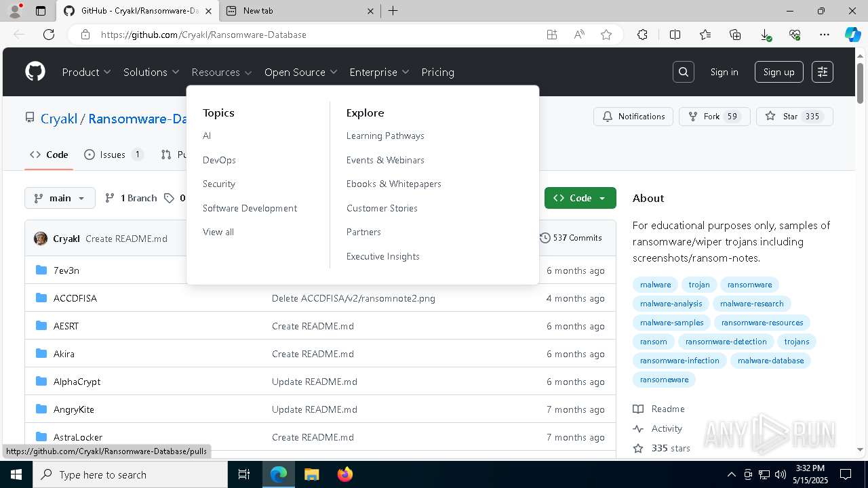Open the Extensions puzzle icon
This screenshot has width=868, height=488.
tap(642, 35)
